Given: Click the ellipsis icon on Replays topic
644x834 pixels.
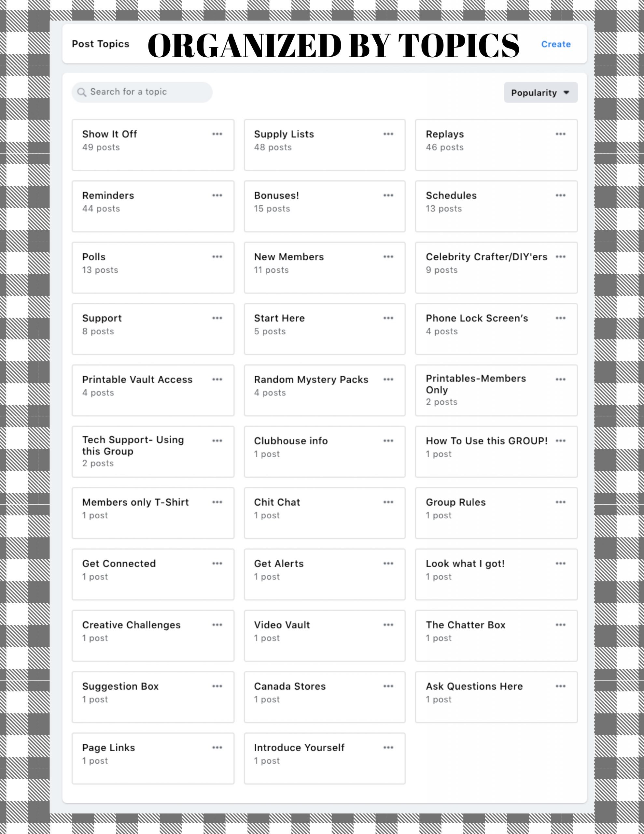Looking at the screenshot, I should pos(560,134).
